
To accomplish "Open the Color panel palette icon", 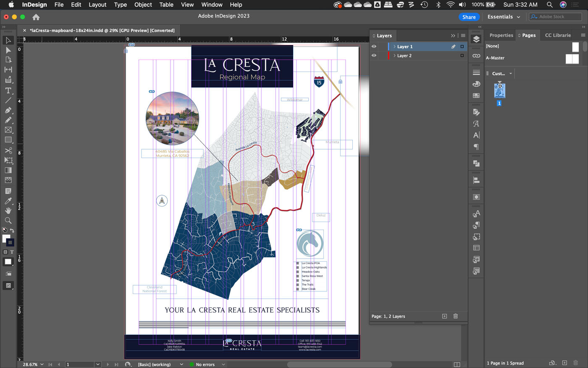I will click(476, 84).
